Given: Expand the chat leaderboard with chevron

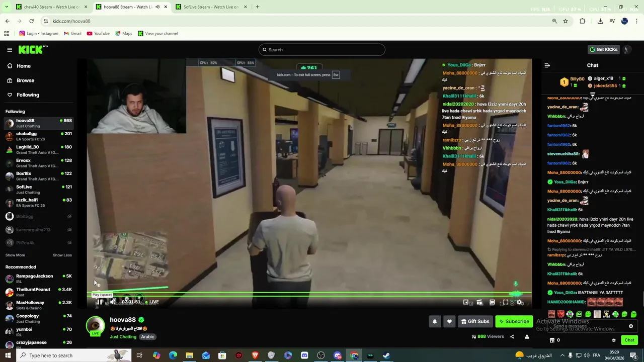Looking at the screenshot, I should (593, 95).
